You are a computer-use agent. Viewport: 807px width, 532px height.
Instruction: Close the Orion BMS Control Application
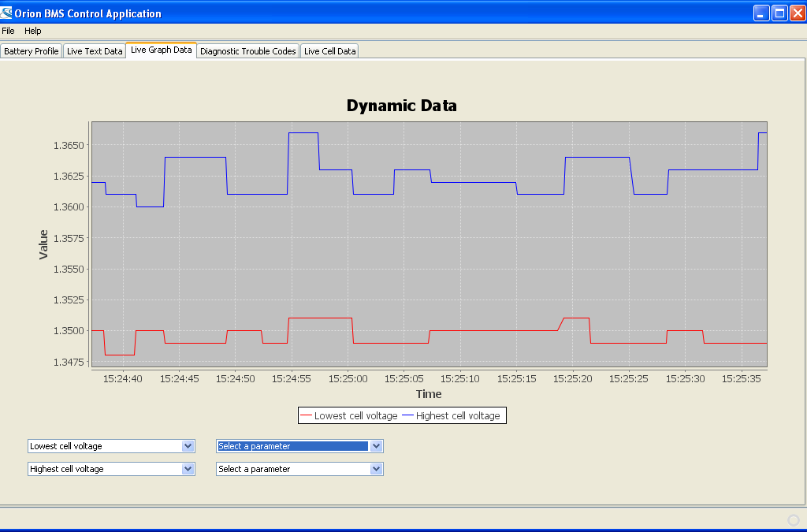point(798,13)
